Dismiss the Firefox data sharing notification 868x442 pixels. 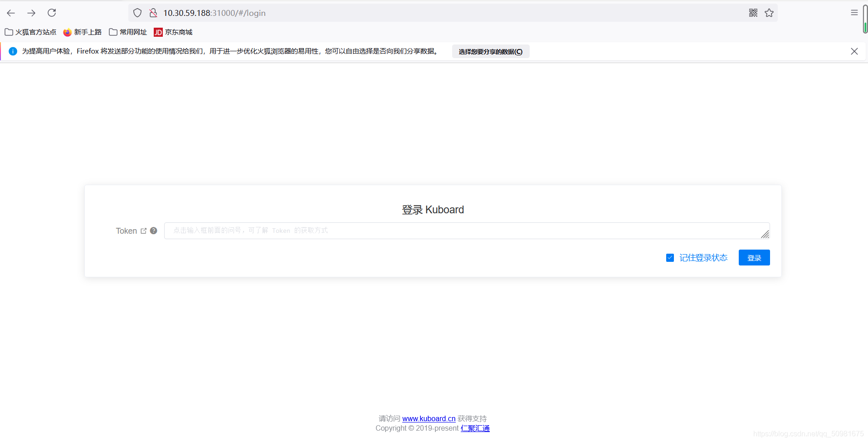pyautogui.click(x=854, y=51)
